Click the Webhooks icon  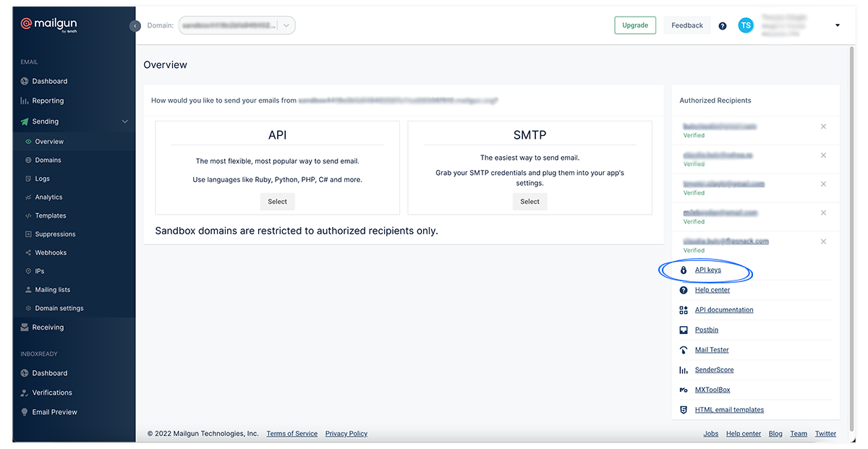tap(28, 252)
